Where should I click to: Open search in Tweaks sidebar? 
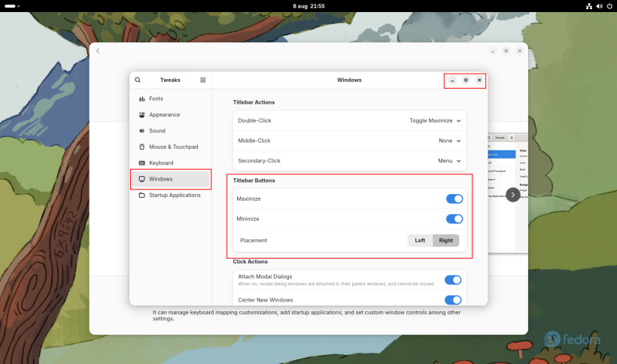138,80
